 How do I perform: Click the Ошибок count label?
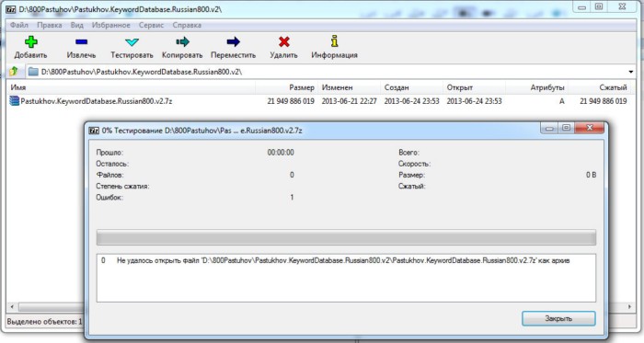[109, 198]
